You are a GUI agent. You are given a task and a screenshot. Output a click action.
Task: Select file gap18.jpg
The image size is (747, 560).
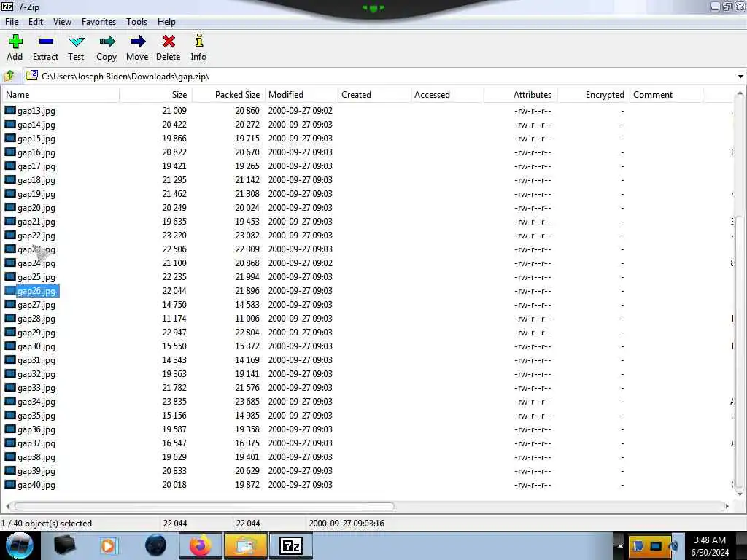pos(36,180)
